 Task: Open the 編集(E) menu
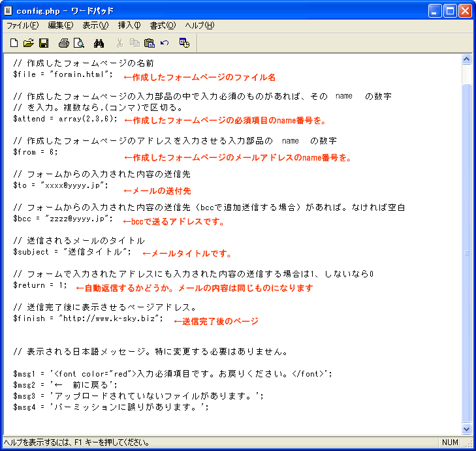tap(61, 25)
